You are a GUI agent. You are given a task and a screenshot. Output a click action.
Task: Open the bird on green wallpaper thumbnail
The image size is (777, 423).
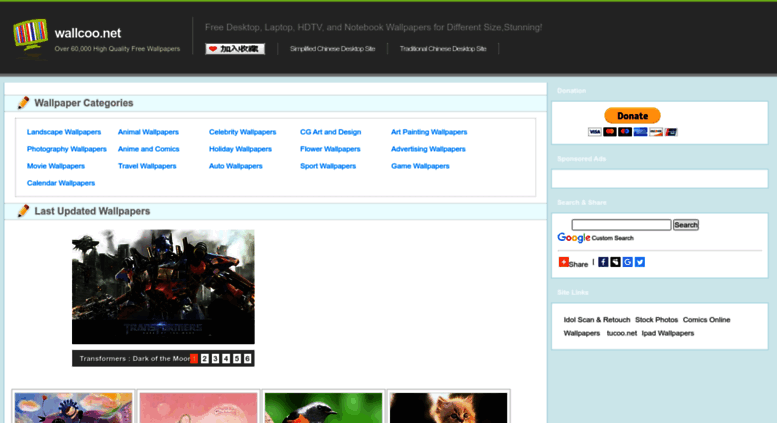[324, 408]
